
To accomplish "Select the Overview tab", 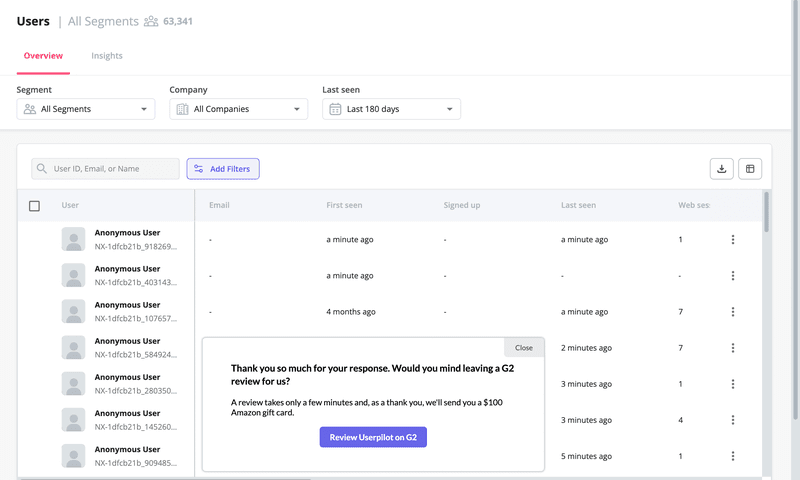I will coord(43,56).
